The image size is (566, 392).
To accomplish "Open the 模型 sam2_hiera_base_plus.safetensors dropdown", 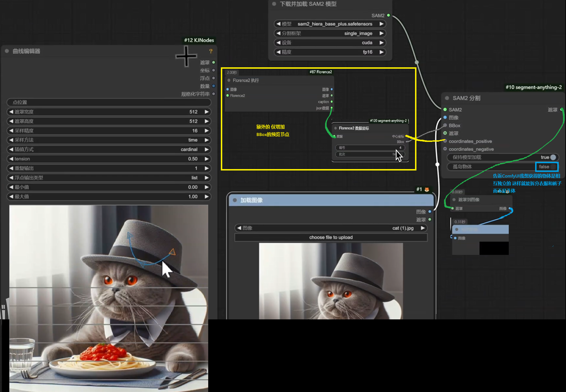I will (x=330, y=24).
